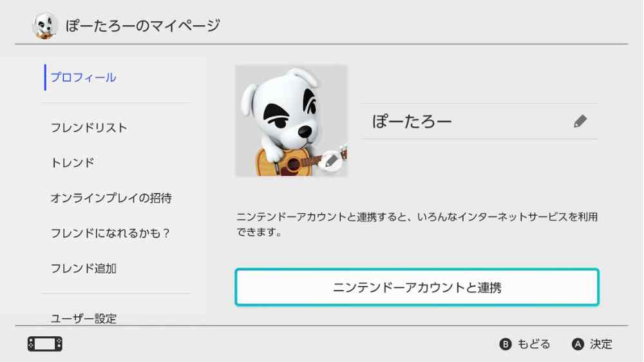Screen dimensions: 644x362
Task: Select the プロフィール menu item
Action: pyautogui.click(x=83, y=77)
